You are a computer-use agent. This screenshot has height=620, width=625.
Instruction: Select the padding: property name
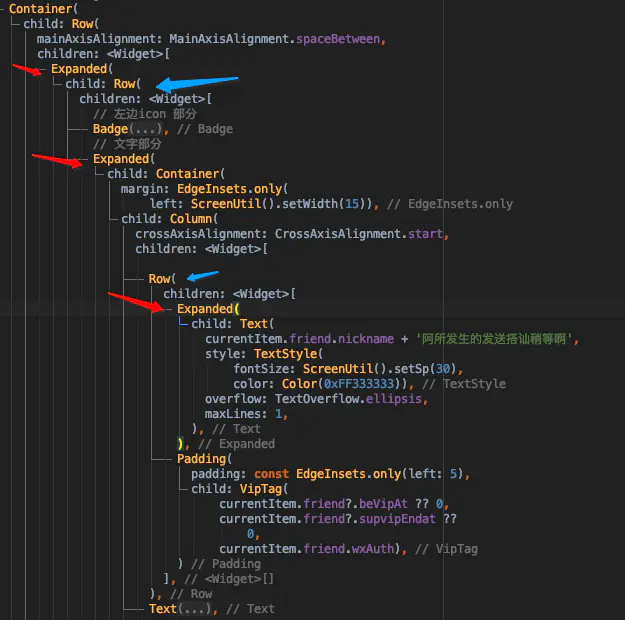tap(218, 474)
